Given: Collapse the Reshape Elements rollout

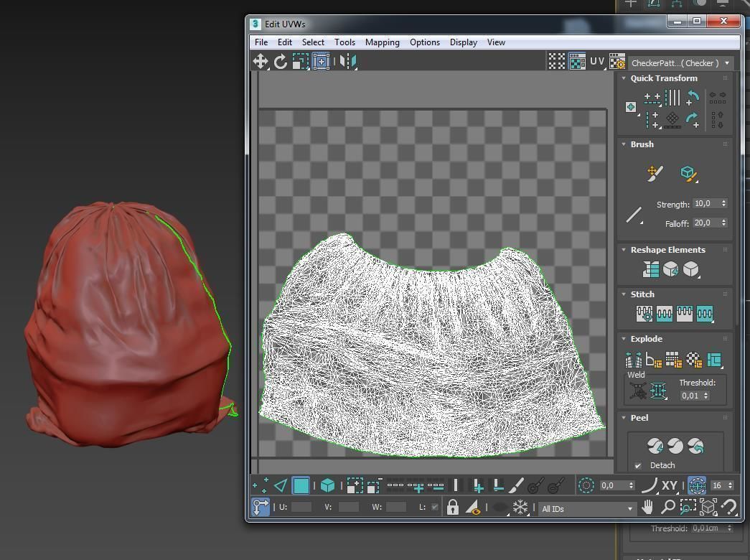Looking at the screenshot, I should point(624,249).
